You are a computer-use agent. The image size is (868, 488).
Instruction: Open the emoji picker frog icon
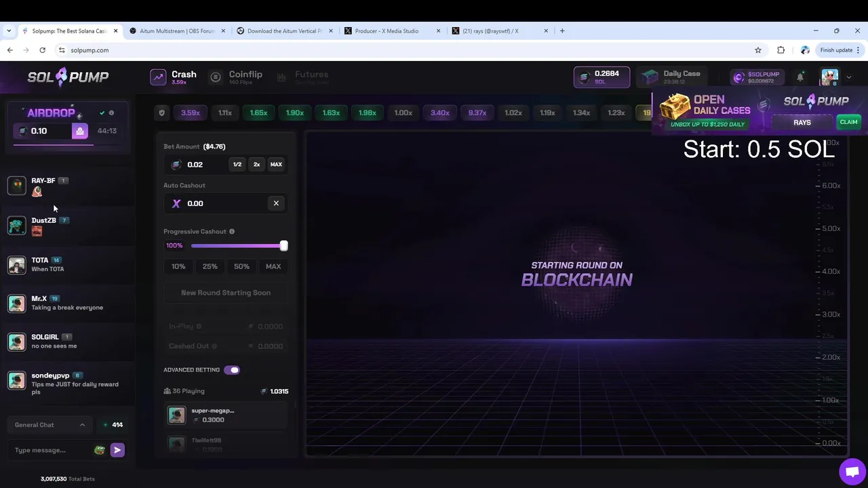pyautogui.click(x=100, y=450)
